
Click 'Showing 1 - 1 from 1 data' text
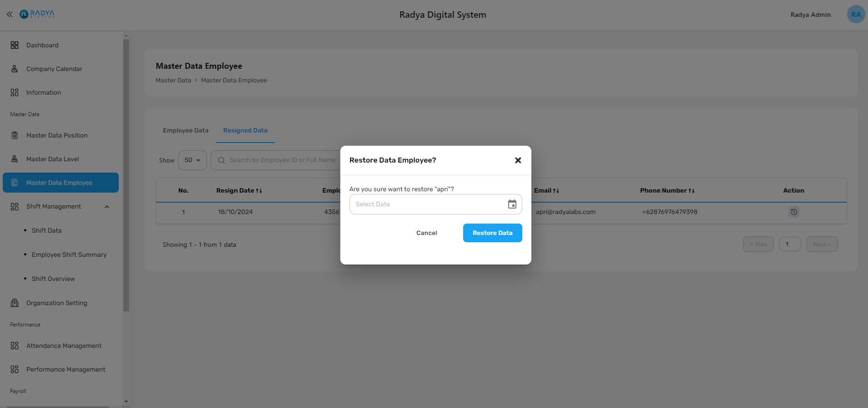[x=199, y=245]
